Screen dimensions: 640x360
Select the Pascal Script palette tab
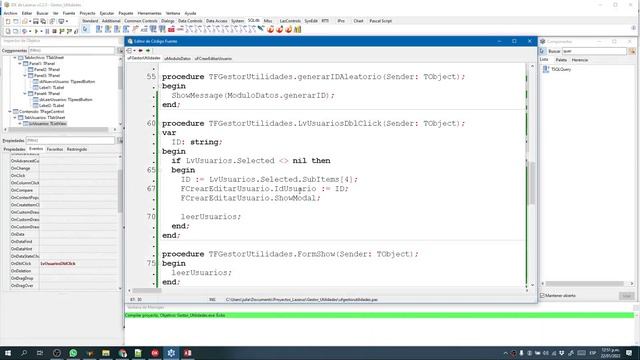pos(380,21)
